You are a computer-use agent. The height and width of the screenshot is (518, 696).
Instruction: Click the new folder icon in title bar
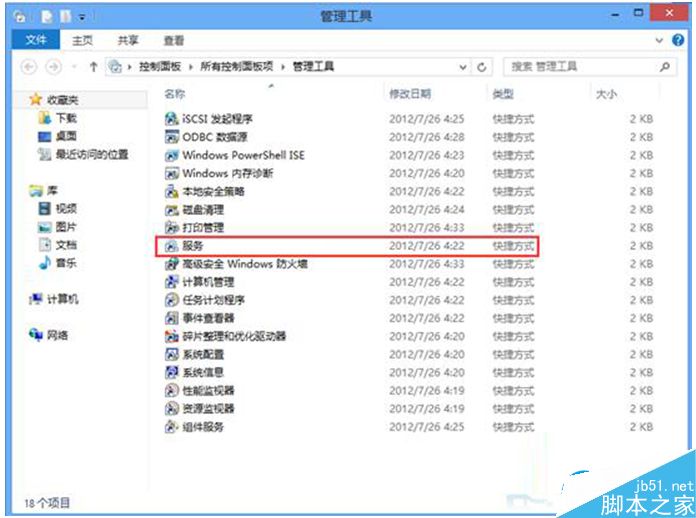66,17
